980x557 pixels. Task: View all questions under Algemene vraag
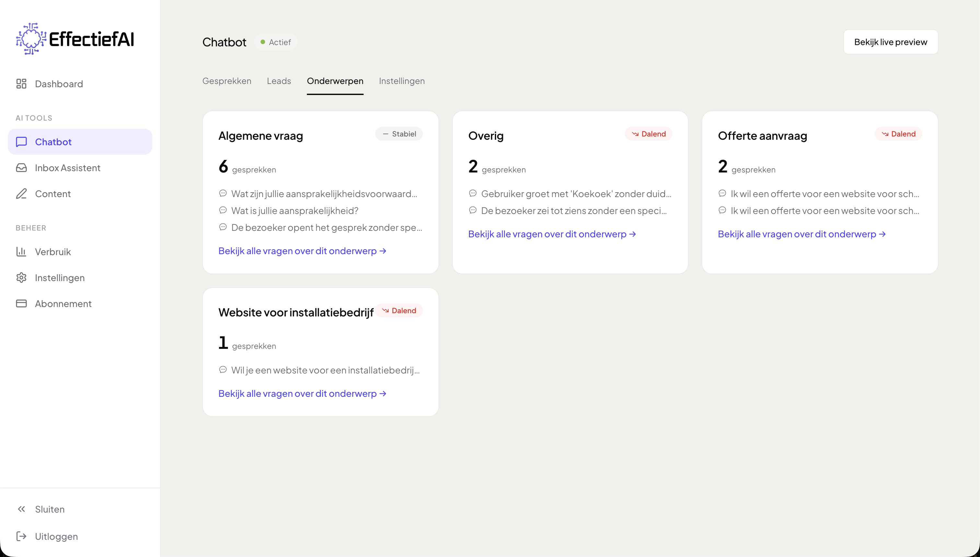tap(302, 251)
